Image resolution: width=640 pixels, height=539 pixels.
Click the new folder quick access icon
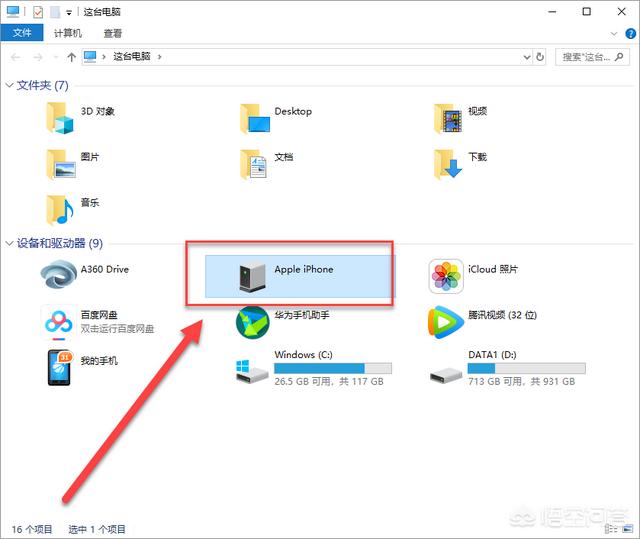pyautogui.click(x=55, y=12)
